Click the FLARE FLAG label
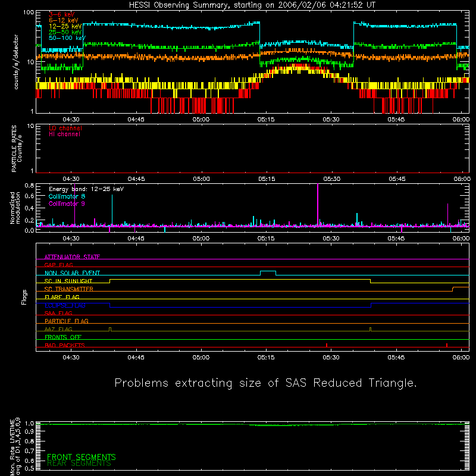The height and width of the screenshot is (476, 476). point(62,297)
